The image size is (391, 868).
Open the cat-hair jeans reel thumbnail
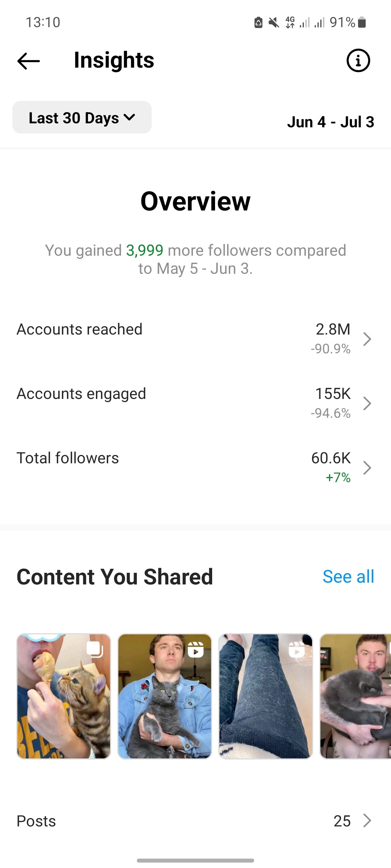pyautogui.click(x=266, y=696)
